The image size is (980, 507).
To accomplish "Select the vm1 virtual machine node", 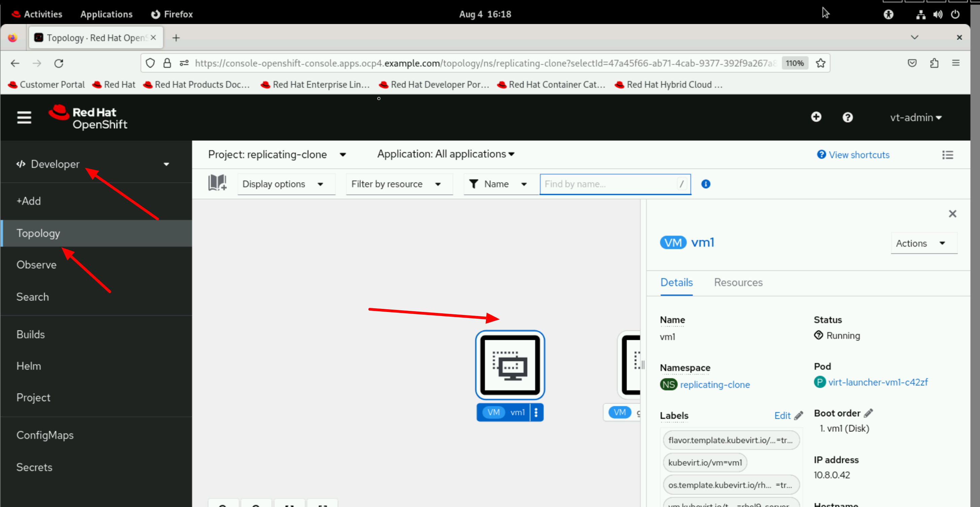I will coord(510,365).
